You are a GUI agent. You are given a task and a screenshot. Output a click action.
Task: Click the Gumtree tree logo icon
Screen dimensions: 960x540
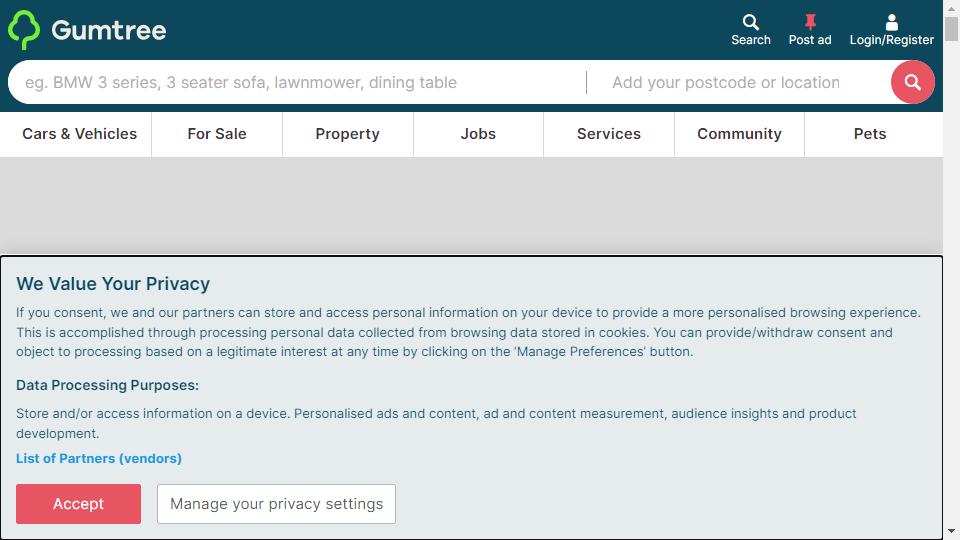(24, 29)
